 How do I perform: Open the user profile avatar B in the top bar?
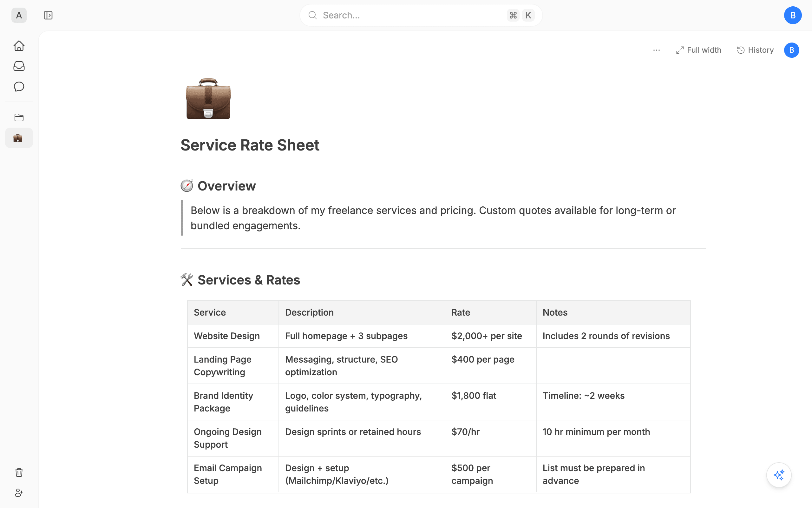pos(793,15)
